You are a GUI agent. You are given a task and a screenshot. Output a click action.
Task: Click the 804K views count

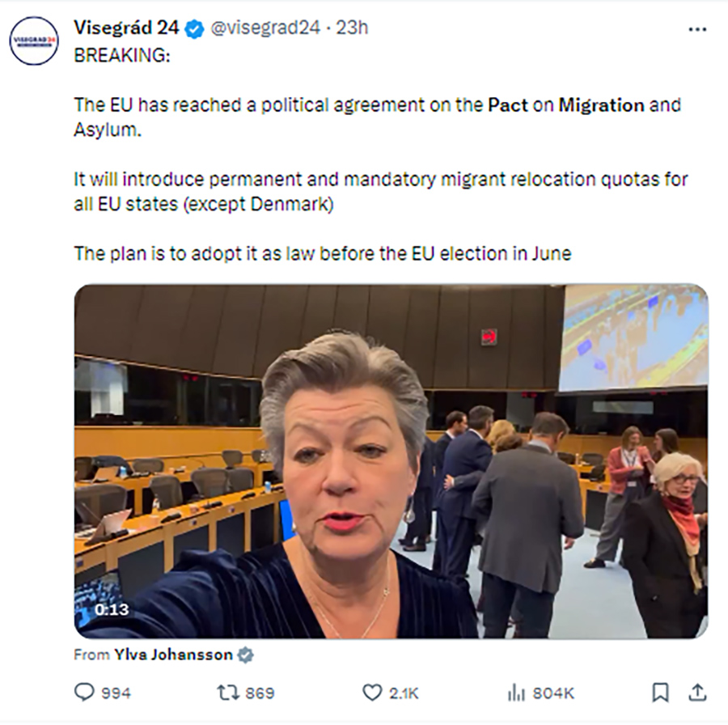pos(552,693)
